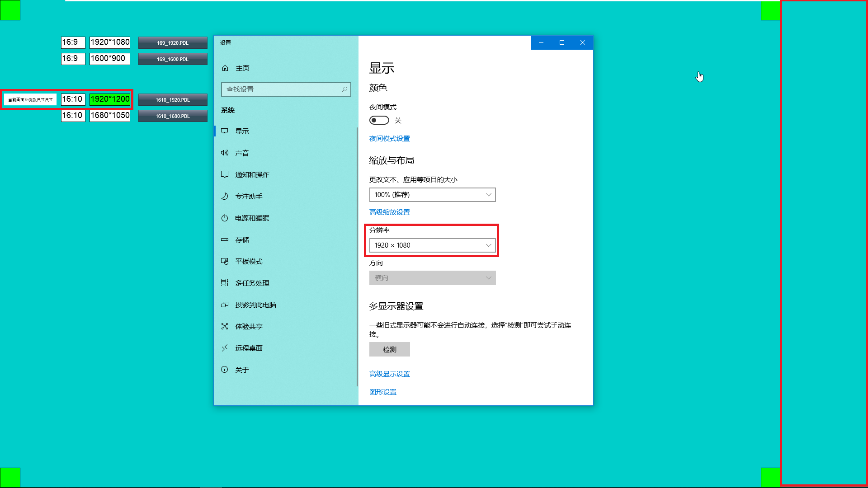Open Advanced display settings link
868x488 pixels.
click(x=389, y=374)
